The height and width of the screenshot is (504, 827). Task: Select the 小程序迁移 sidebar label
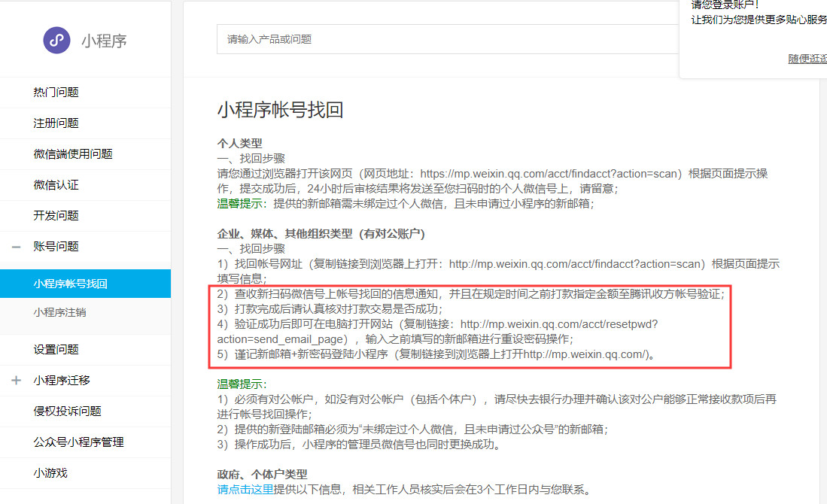[x=62, y=380]
